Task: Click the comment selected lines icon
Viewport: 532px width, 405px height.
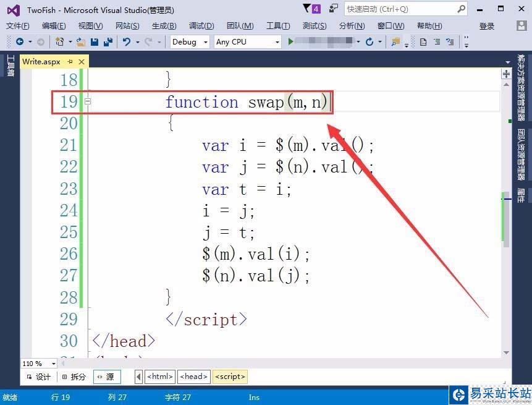Action: click(x=437, y=42)
